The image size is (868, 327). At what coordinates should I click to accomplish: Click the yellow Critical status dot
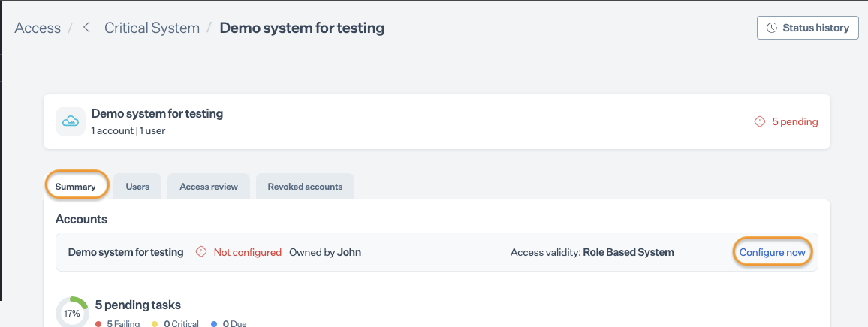click(x=155, y=324)
